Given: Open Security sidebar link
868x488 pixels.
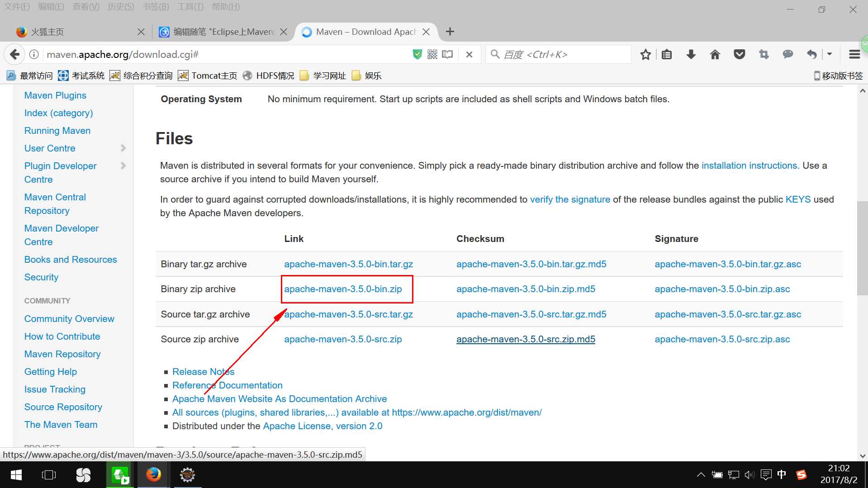Looking at the screenshot, I should coord(41,277).
